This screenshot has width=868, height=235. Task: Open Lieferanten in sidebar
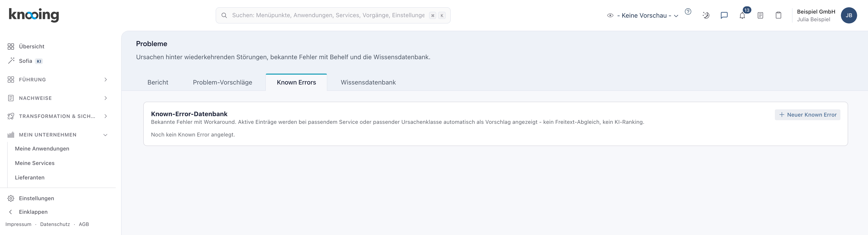click(30, 177)
